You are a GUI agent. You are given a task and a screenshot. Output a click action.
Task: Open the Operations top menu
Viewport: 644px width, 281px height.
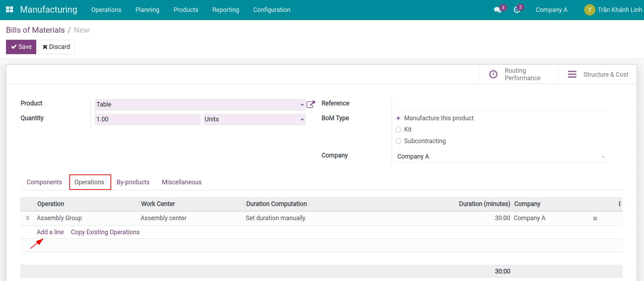pyautogui.click(x=106, y=10)
